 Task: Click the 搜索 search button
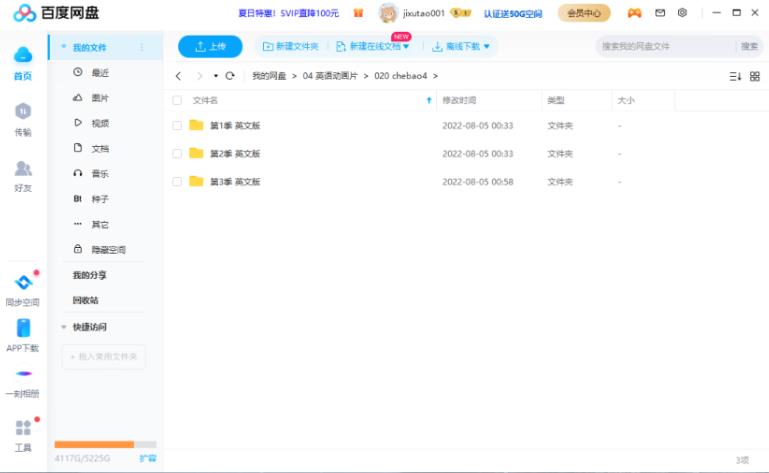(x=749, y=46)
